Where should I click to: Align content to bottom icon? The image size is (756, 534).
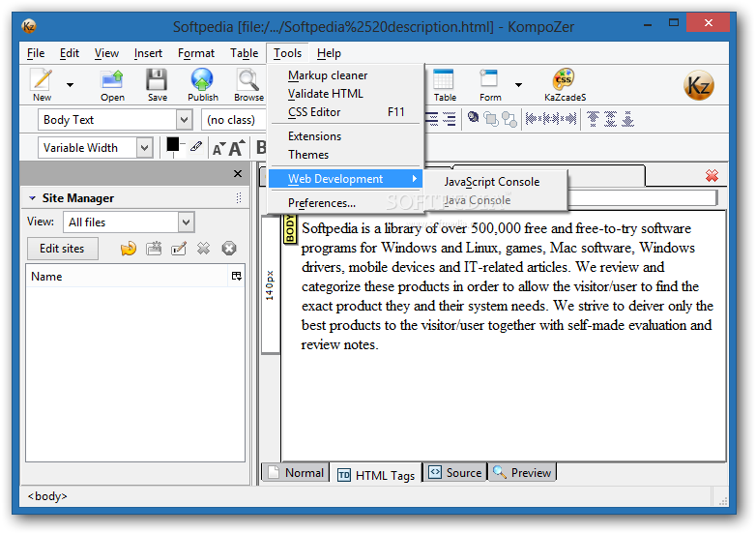click(627, 119)
